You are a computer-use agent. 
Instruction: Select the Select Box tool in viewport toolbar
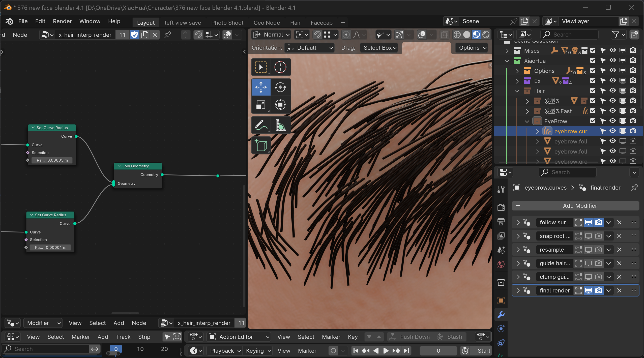[261, 67]
